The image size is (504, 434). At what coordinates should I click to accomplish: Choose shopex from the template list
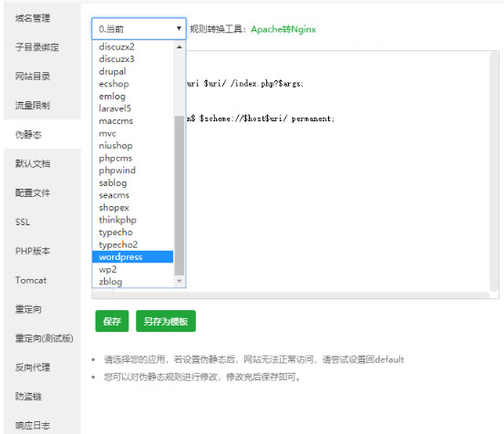tap(133, 207)
